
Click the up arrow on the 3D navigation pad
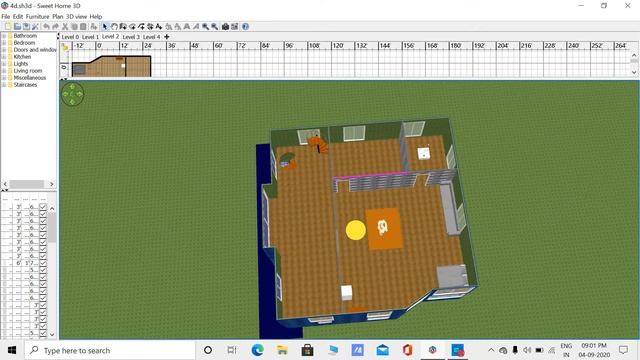click(x=72, y=87)
